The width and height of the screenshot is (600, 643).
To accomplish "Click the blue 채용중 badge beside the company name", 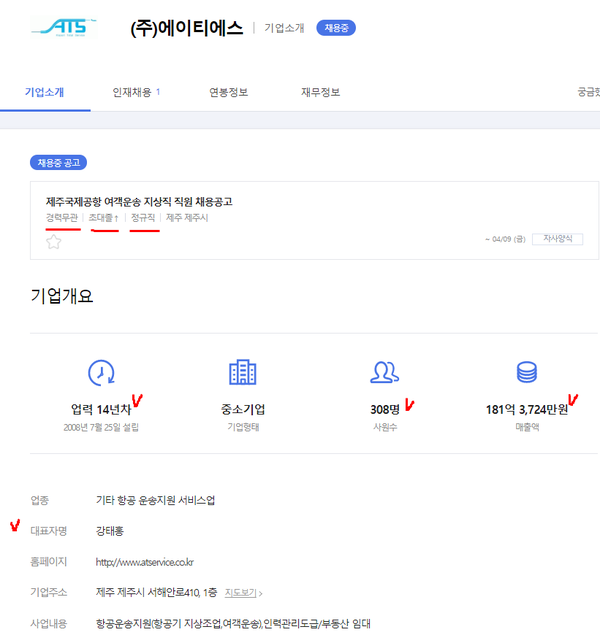I will coord(336,28).
